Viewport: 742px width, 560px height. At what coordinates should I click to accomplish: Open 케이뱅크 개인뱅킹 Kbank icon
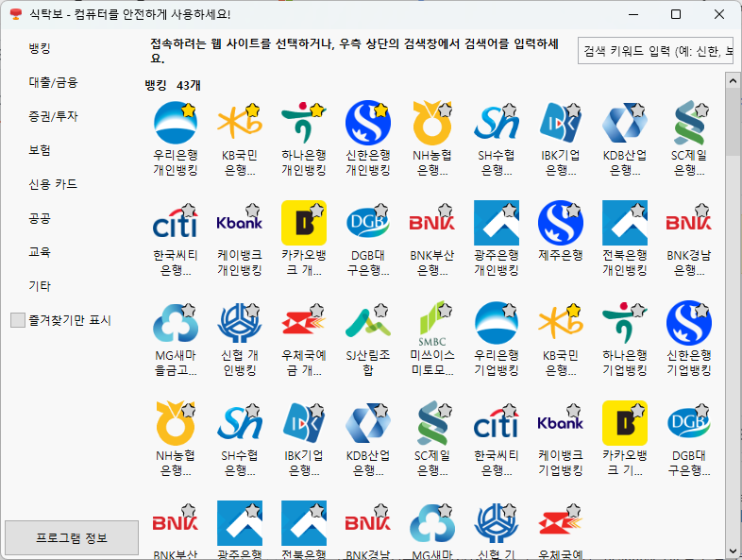240,223
